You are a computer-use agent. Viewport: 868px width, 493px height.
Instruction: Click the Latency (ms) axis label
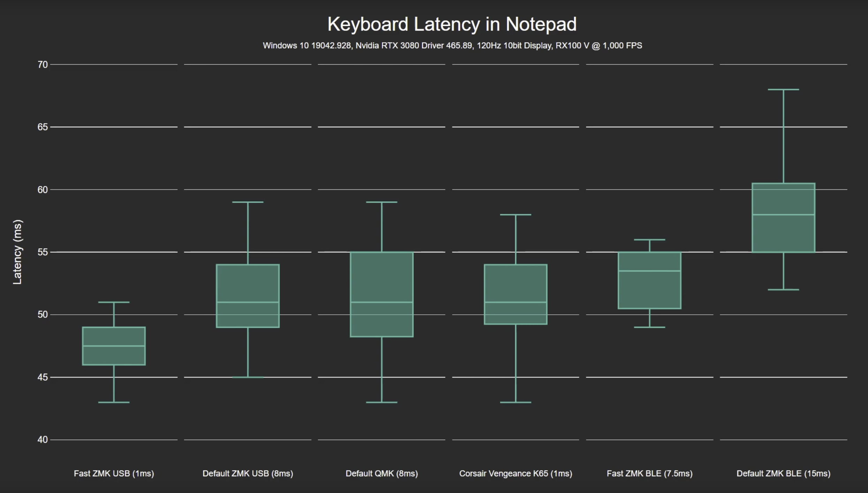click(x=17, y=252)
